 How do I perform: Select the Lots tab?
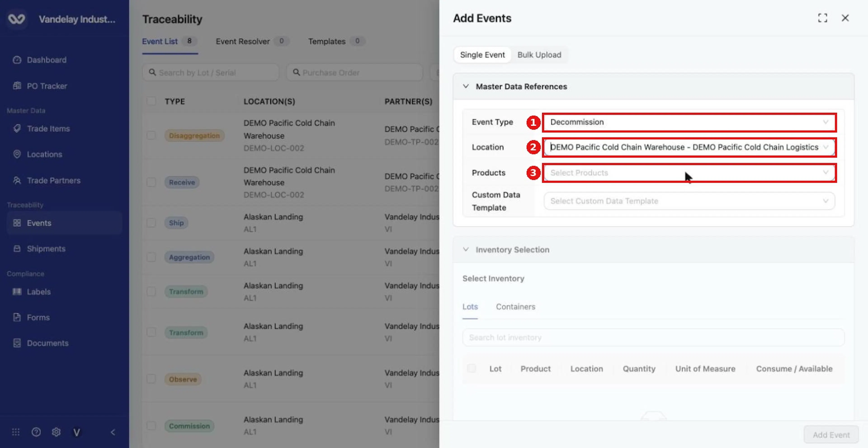pos(470,307)
